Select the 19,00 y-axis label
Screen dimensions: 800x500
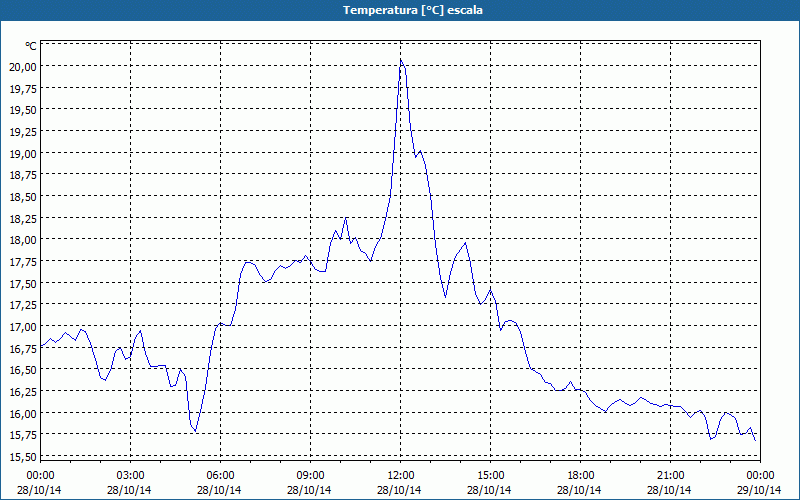[x=23, y=153]
